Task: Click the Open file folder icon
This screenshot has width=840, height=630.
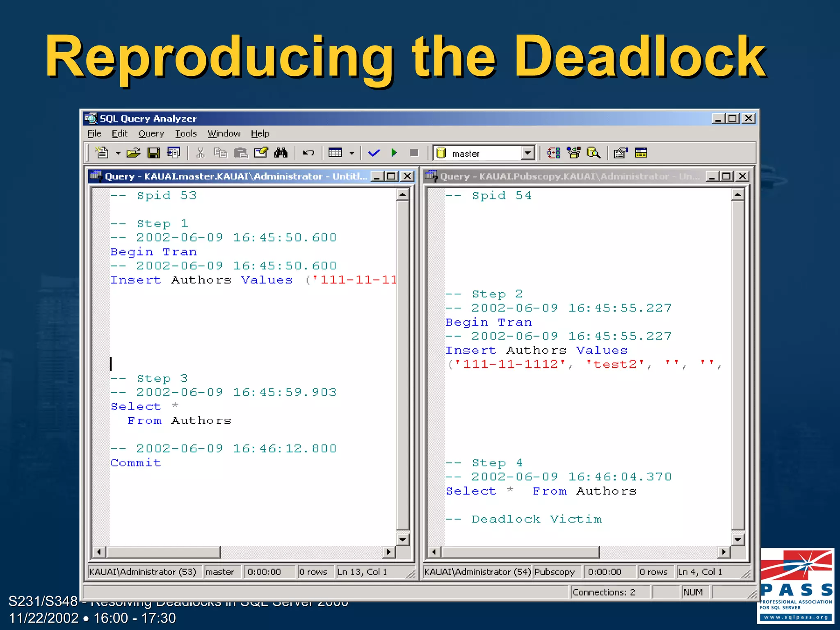Action: click(133, 153)
